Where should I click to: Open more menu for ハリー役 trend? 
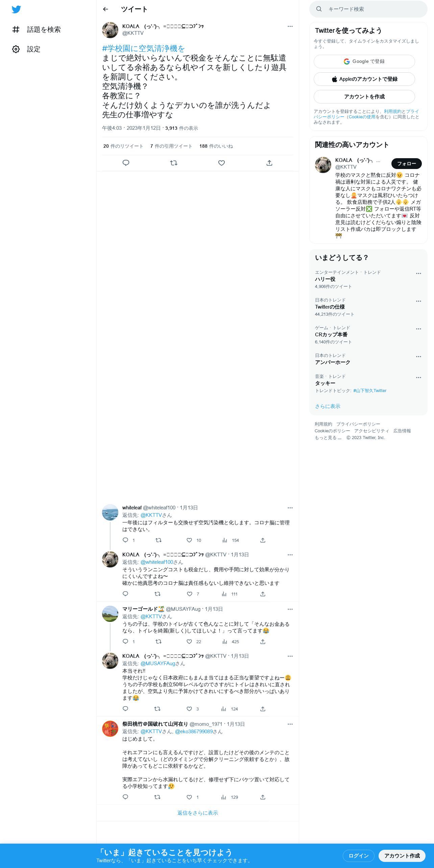pyautogui.click(x=418, y=273)
